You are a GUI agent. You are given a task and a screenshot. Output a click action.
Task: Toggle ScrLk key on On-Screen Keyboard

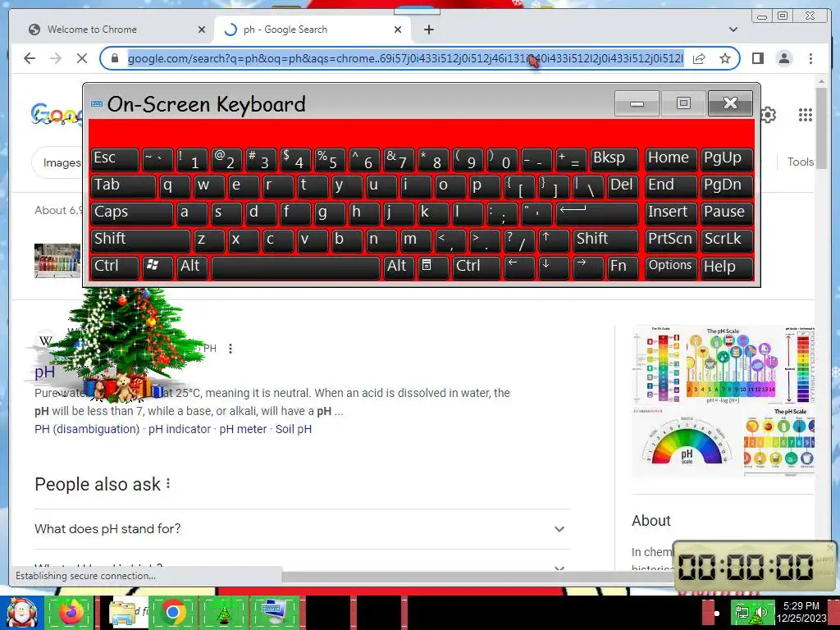(727, 240)
